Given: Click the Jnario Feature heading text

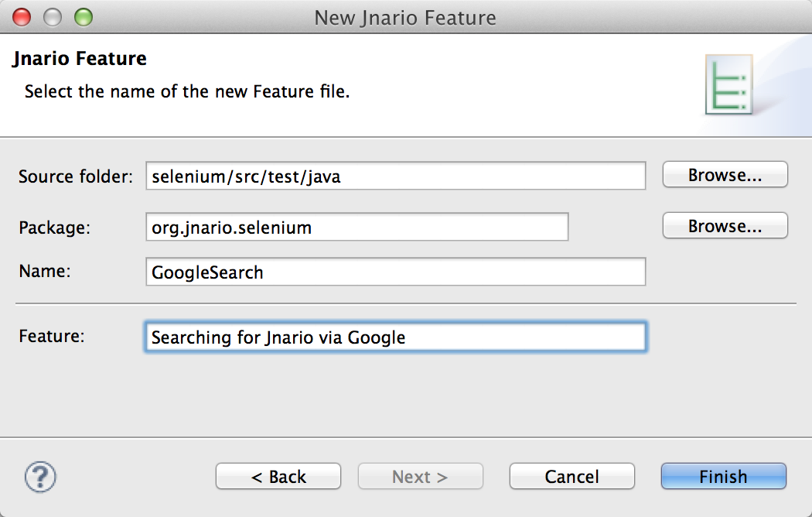Looking at the screenshot, I should [79, 58].
